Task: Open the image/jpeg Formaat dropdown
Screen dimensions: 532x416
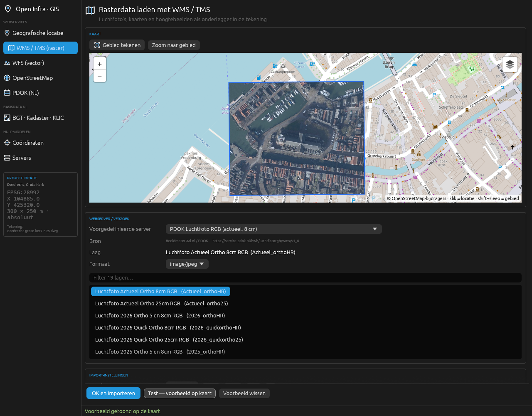Action: pyautogui.click(x=187, y=264)
